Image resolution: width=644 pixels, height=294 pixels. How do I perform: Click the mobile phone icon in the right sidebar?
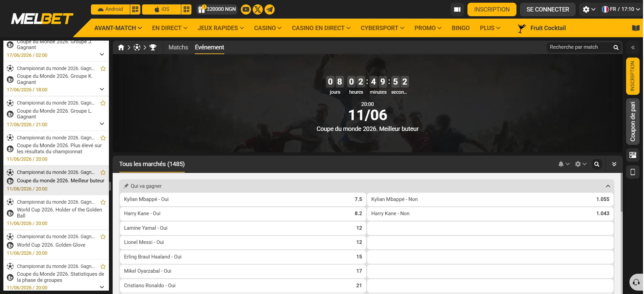tap(632, 172)
